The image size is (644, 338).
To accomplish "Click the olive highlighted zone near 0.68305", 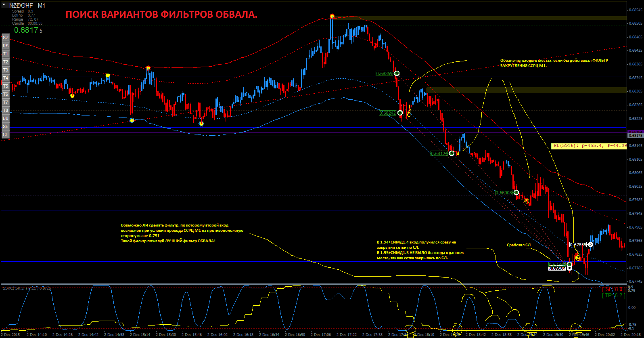I will (526, 90).
